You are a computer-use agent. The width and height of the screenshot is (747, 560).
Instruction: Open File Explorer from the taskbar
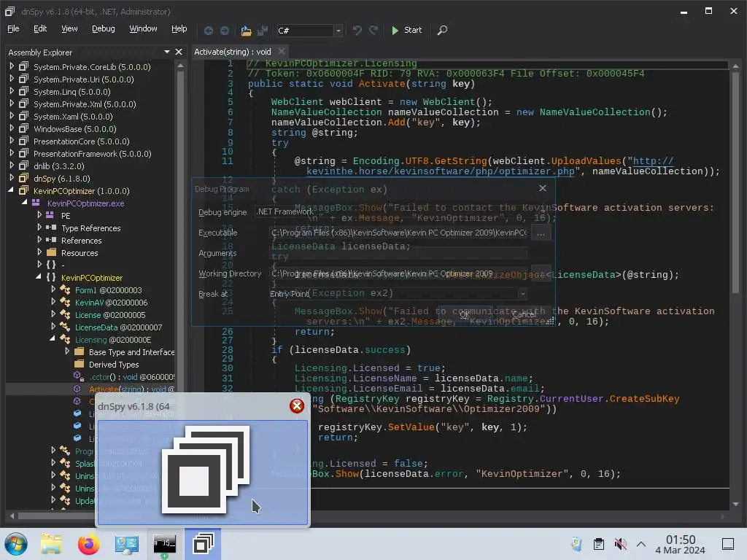(x=51, y=544)
